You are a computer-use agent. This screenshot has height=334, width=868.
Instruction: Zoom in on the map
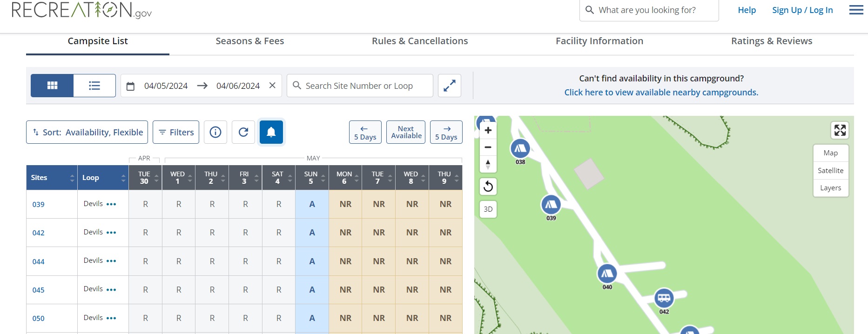[488, 130]
